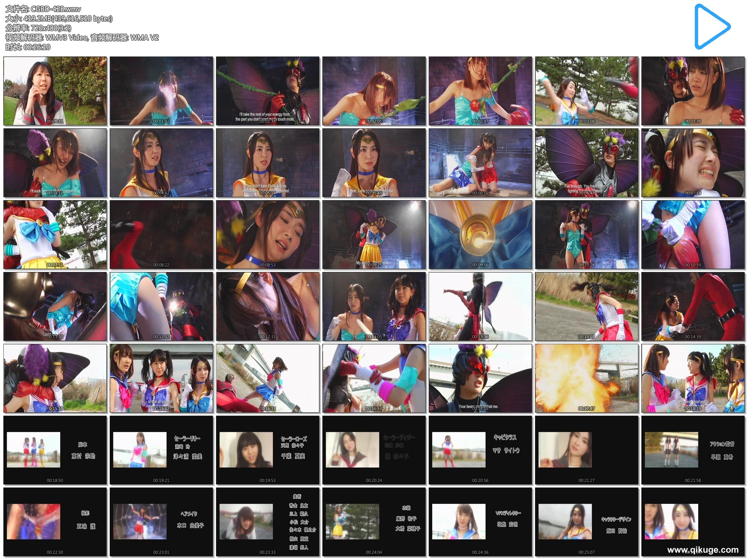
Task: View the thumbnail at 00:16:44
Action: (374, 378)
